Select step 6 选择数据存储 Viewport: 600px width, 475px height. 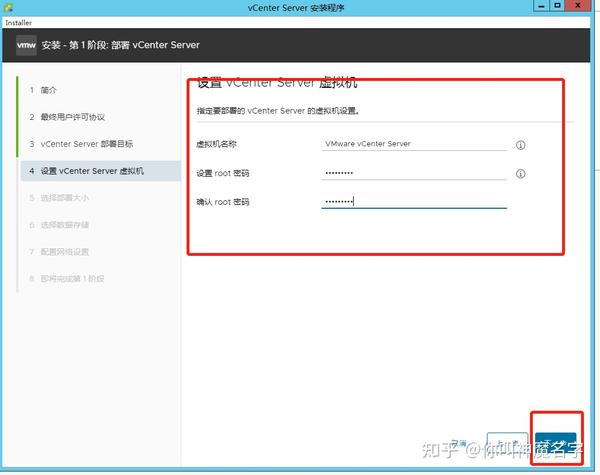pos(59,225)
